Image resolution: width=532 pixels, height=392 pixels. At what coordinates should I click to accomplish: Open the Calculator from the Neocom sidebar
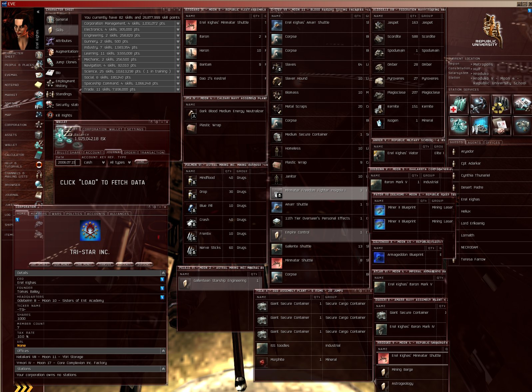23,155
